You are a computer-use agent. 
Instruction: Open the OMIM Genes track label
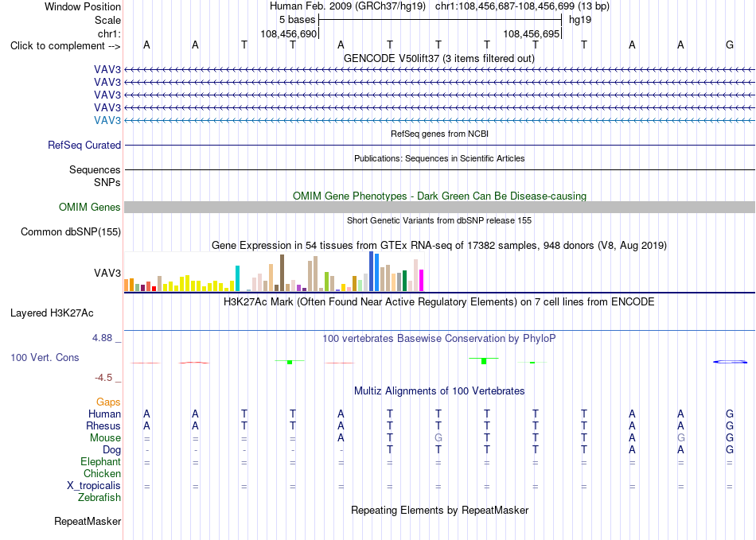[90, 207]
